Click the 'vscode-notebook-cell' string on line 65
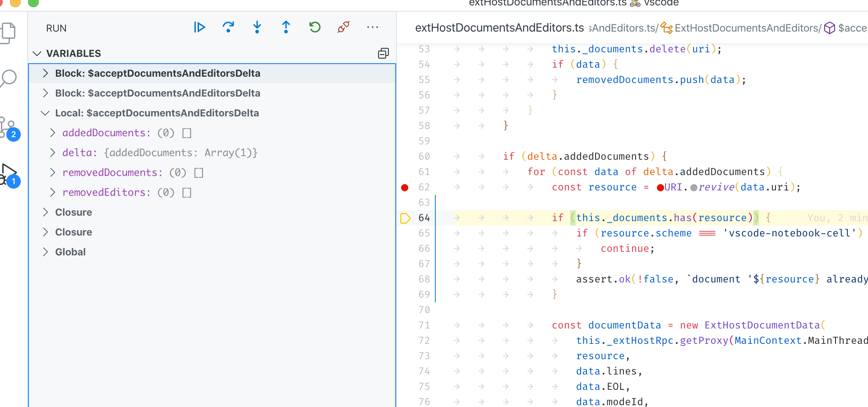Viewport: 868px width, 407px height. point(790,233)
